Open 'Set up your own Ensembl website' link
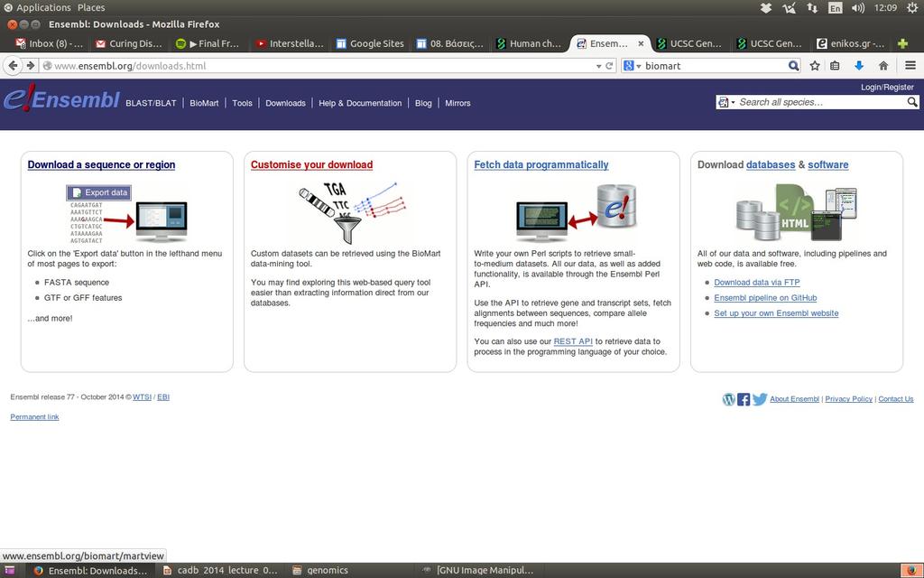The image size is (924, 578). click(776, 313)
